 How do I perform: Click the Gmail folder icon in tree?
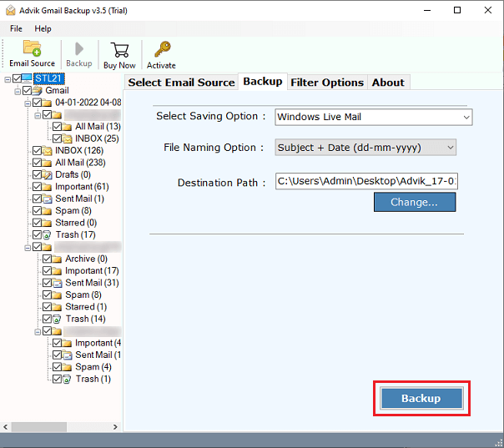pyautogui.click(x=37, y=90)
